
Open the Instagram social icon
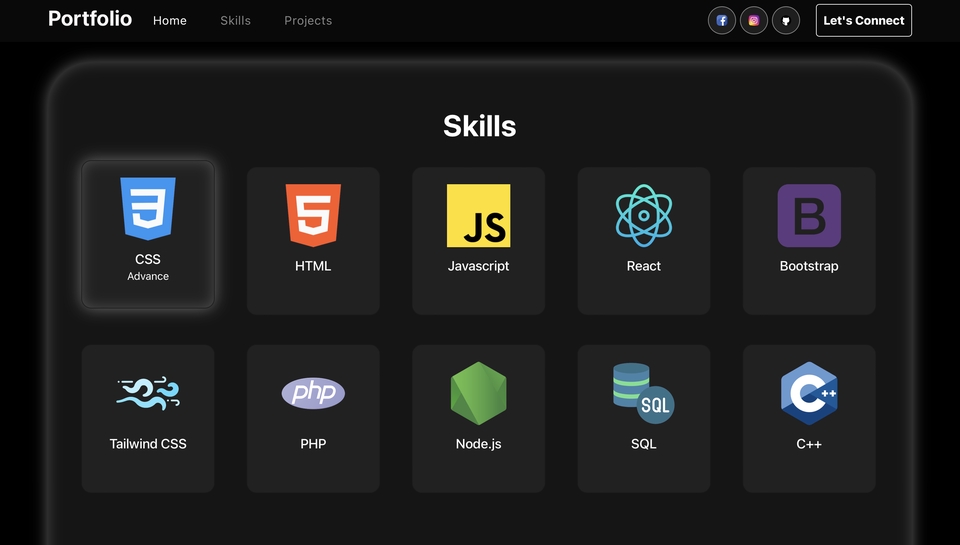[x=754, y=21]
